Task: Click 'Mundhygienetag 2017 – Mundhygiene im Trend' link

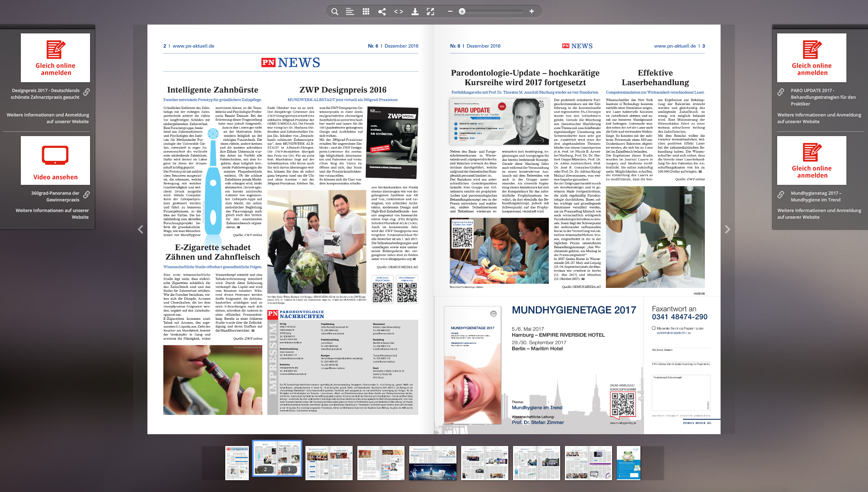Action: [816, 196]
